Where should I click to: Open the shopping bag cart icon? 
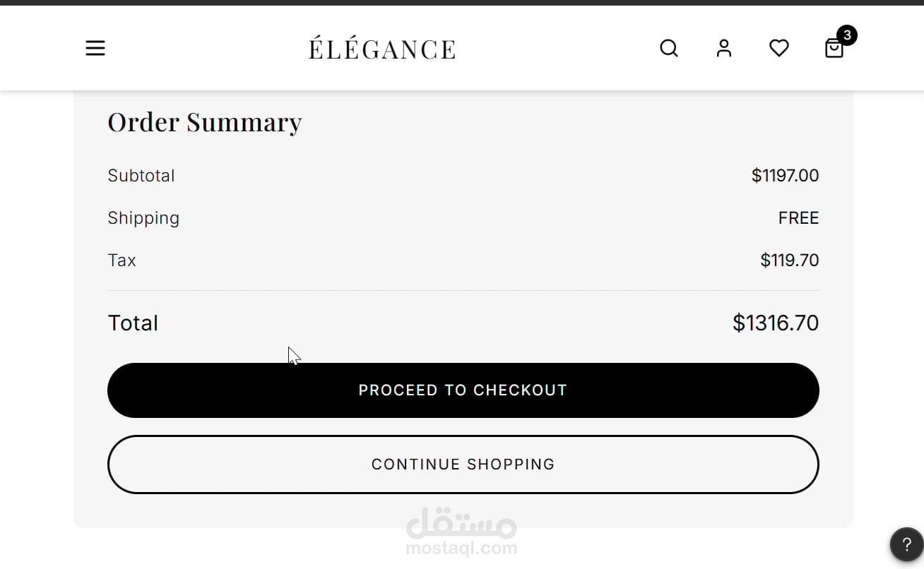[x=834, y=49]
